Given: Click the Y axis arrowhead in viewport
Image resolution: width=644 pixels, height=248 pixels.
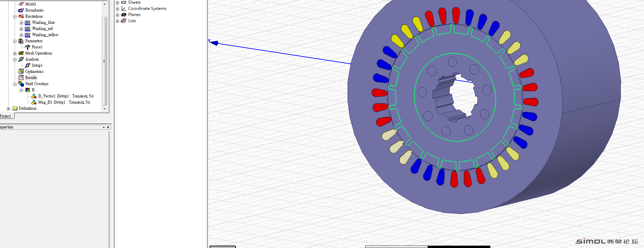Looking at the screenshot, I should (214, 43).
